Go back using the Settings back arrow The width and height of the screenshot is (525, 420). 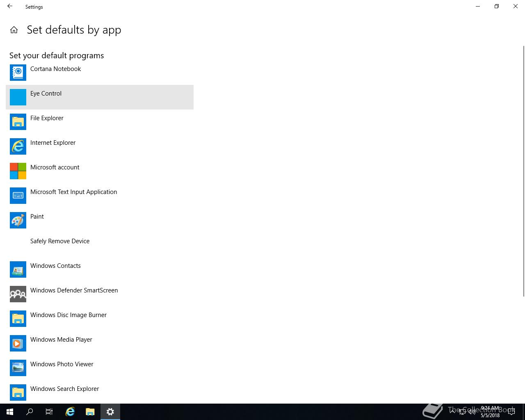pos(10,7)
